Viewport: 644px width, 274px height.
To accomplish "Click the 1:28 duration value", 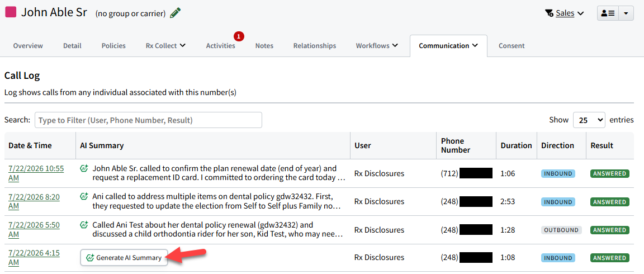I will 508,230.
